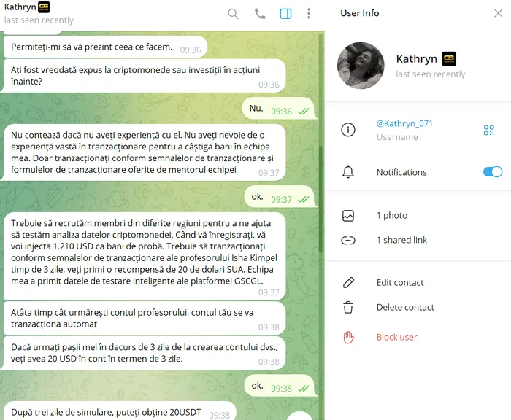This screenshot has height=420, width=511.
Task: Open the 1 photo shared media
Action: coord(418,216)
